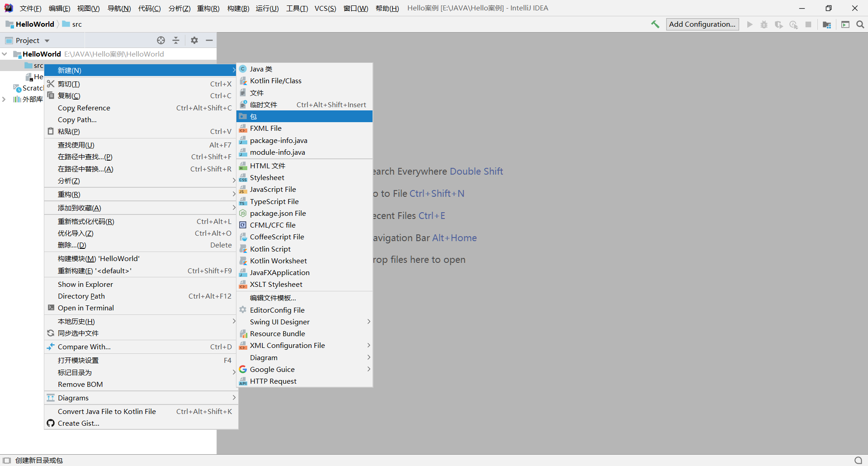868x466 pixels.
Task: Select CoffeeScript File entry
Action: pos(305,237)
